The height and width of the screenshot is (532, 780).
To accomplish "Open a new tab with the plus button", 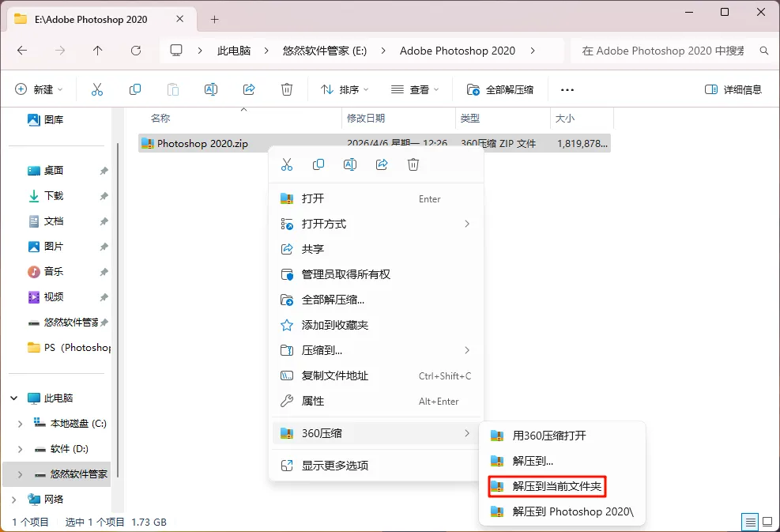I will tap(214, 20).
